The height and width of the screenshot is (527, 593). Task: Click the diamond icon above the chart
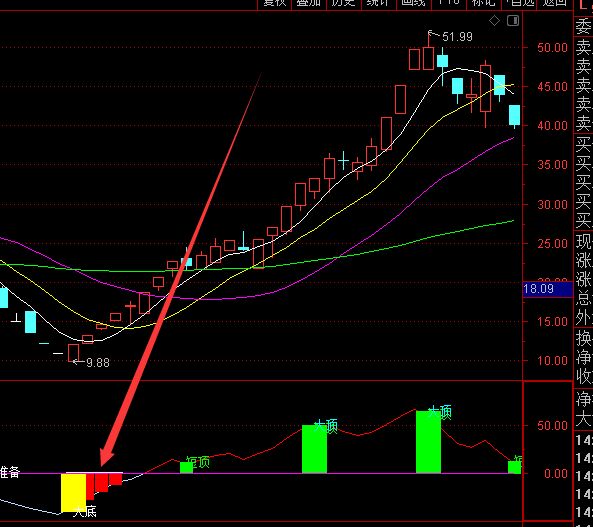(494, 21)
